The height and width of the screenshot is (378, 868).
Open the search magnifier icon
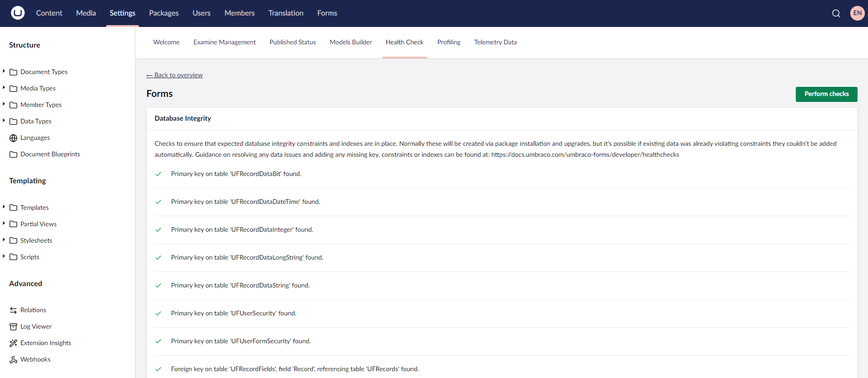(836, 13)
